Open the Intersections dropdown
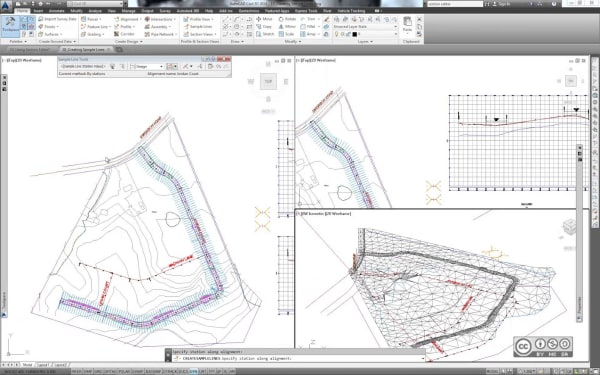The height and width of the screenshot is (375, 600). (x=160, y=19)
